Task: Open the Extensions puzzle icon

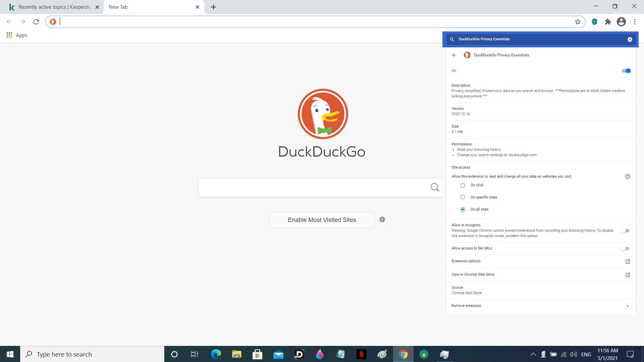Action: click(x=608, y=22)
